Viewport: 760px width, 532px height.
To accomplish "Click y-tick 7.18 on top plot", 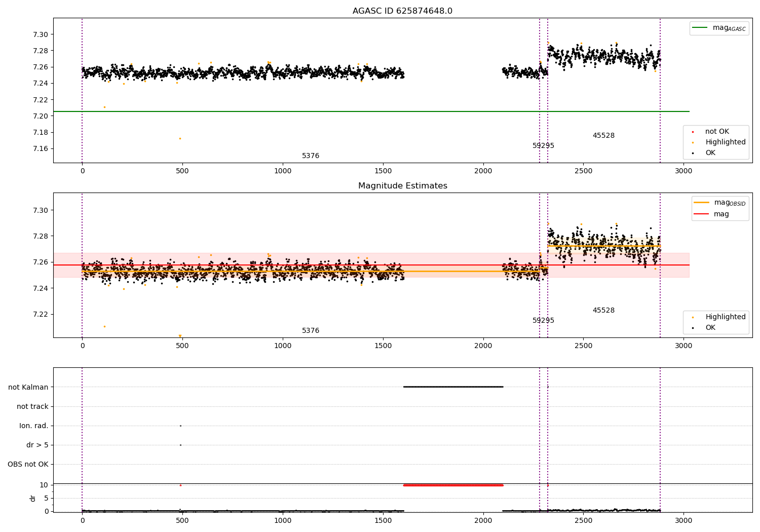I will pyautogui.click(x=41, y=133).
